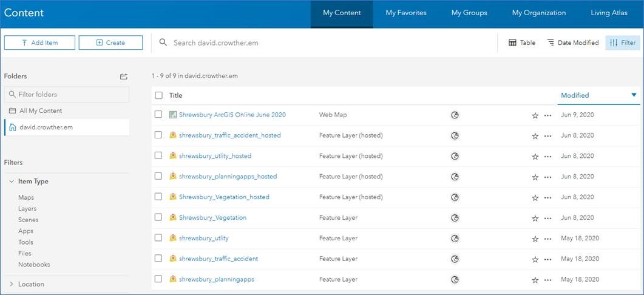This screenshot has width=644, height=295.
Task: Select checkbox for shrewsbury_traffic_accident_hosted
Action: (x=158, y=135)
